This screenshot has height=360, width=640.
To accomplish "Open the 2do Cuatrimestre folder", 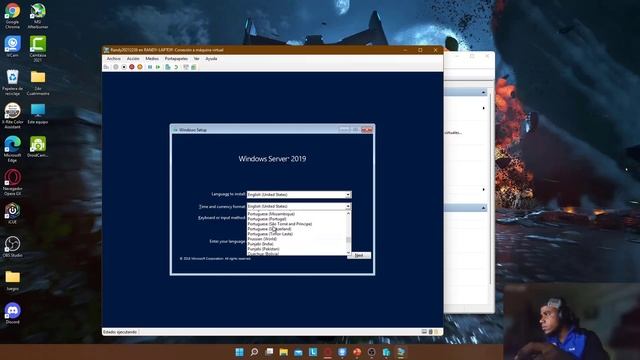I will coord(38,82).
